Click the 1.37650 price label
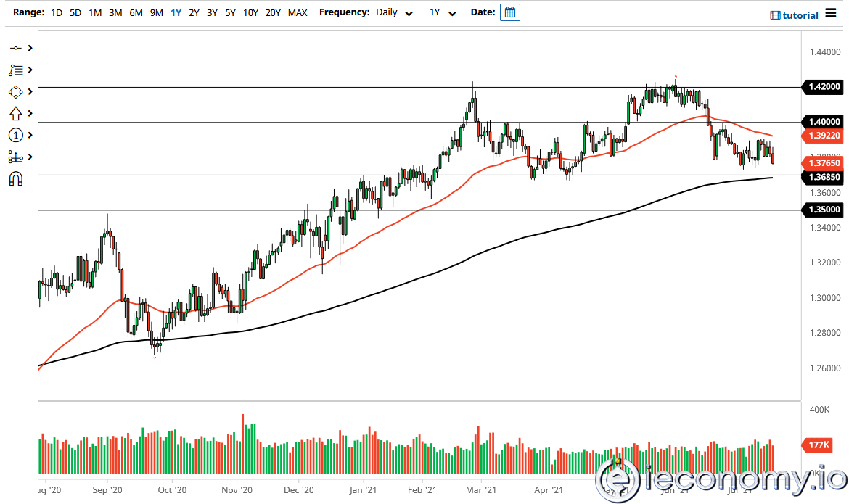This screenshot has height=504, width=849. pos(822,163)
